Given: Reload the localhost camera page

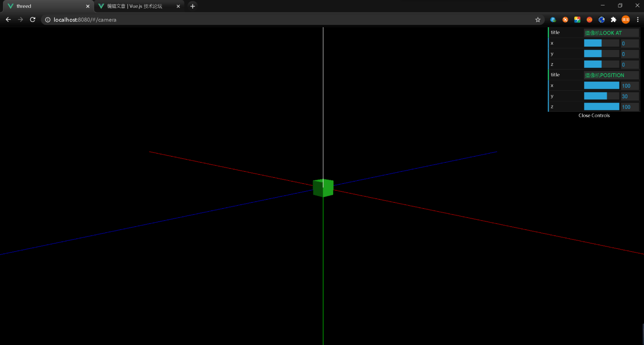Looking at the screenshot, I should coord(33,20).
